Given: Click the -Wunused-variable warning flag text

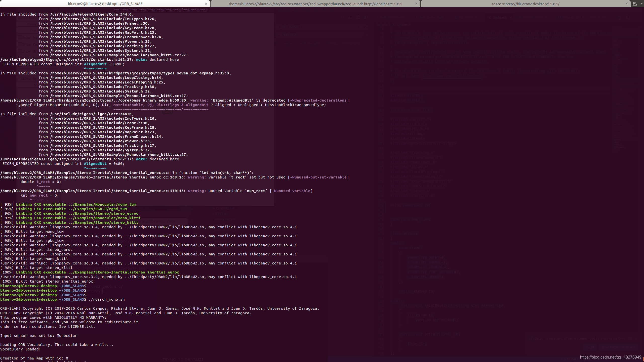Looking at the screenshot, I should point(291,191).
